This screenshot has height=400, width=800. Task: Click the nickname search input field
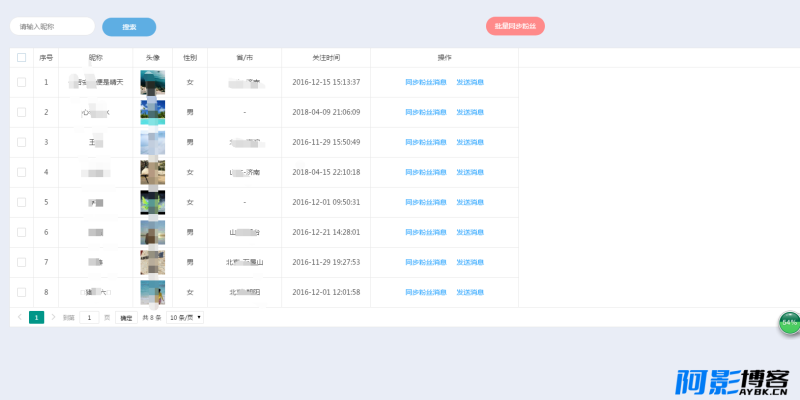[52, 27]
